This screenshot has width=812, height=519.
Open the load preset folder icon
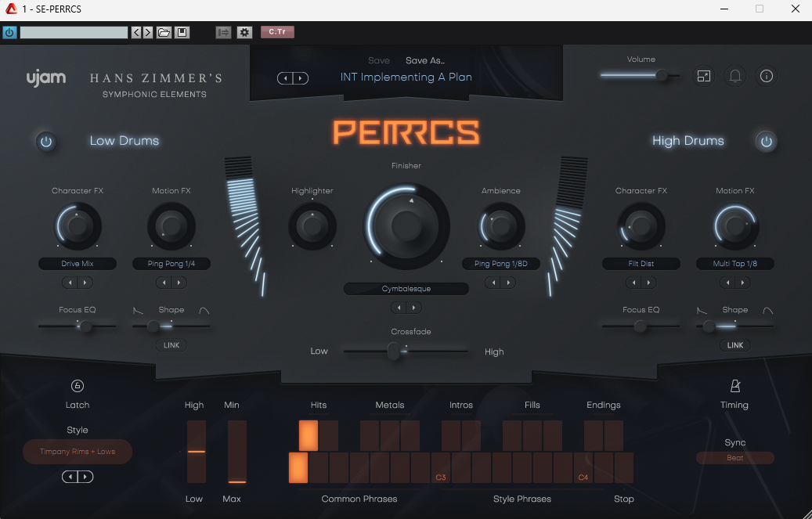pos(164,32)
